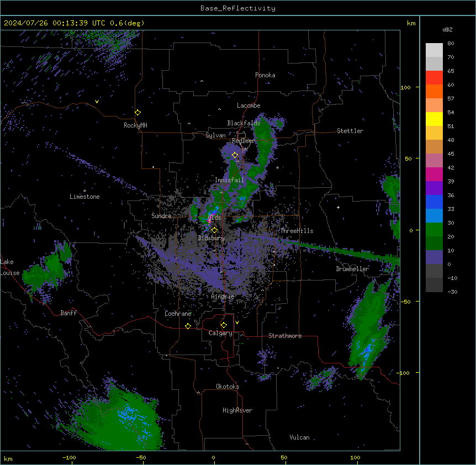The width and height of the screenshot is (476, 465).
Task: Click the Calgary label
Action: [x=220, y=333]
